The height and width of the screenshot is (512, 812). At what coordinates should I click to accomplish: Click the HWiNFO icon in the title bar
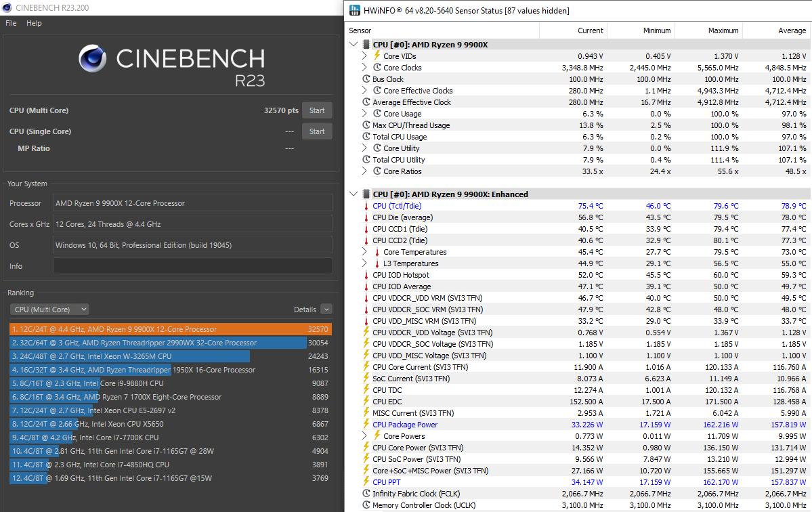coord(354,10)
